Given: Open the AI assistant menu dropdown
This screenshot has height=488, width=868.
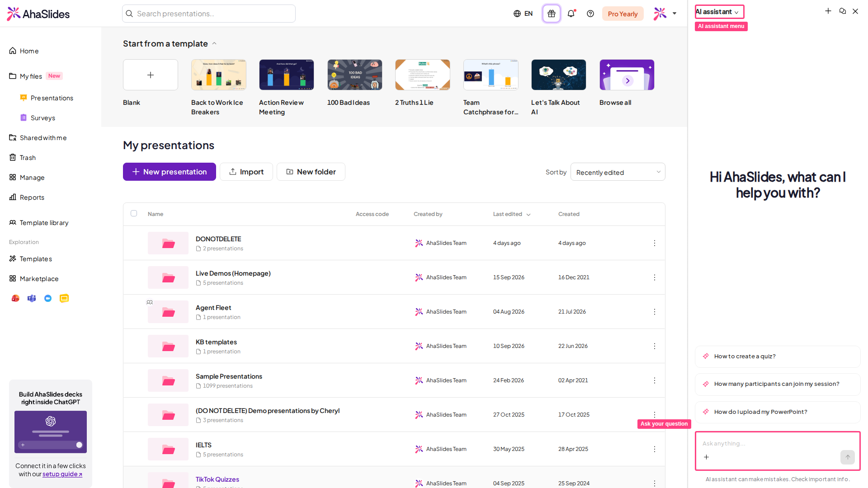Looking at the screenshot, I should (719, 12).
